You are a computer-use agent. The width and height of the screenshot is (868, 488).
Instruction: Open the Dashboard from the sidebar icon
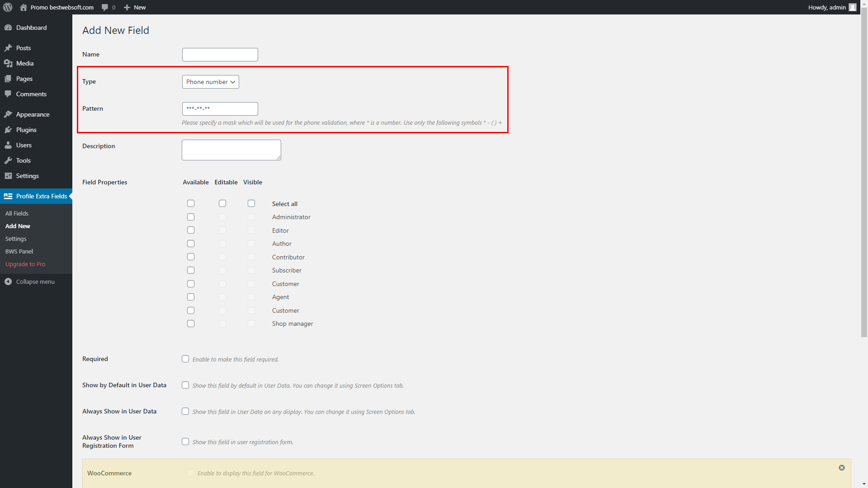pos(9,28)
